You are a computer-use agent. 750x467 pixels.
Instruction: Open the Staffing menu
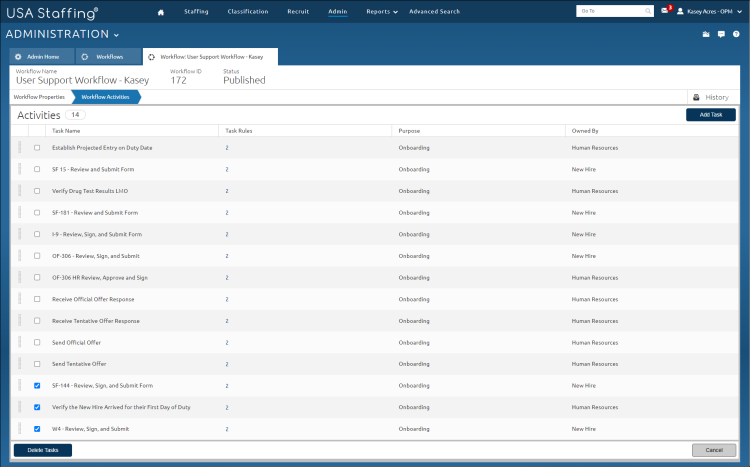tap(196, 11)
